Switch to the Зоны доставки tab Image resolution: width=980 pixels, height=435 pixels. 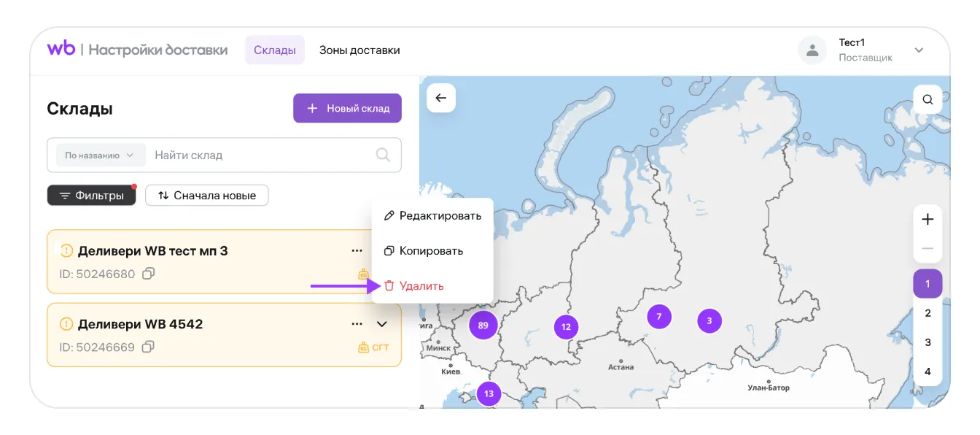359,50
